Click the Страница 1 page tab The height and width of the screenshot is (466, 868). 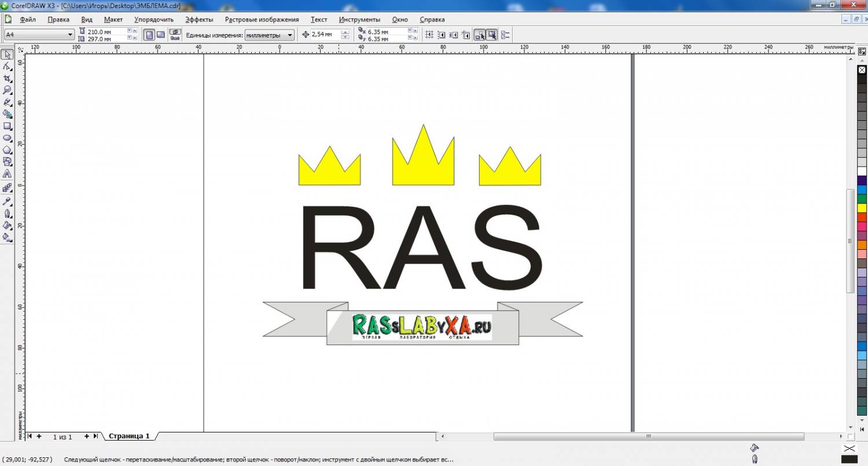click(x=129, y=436)
